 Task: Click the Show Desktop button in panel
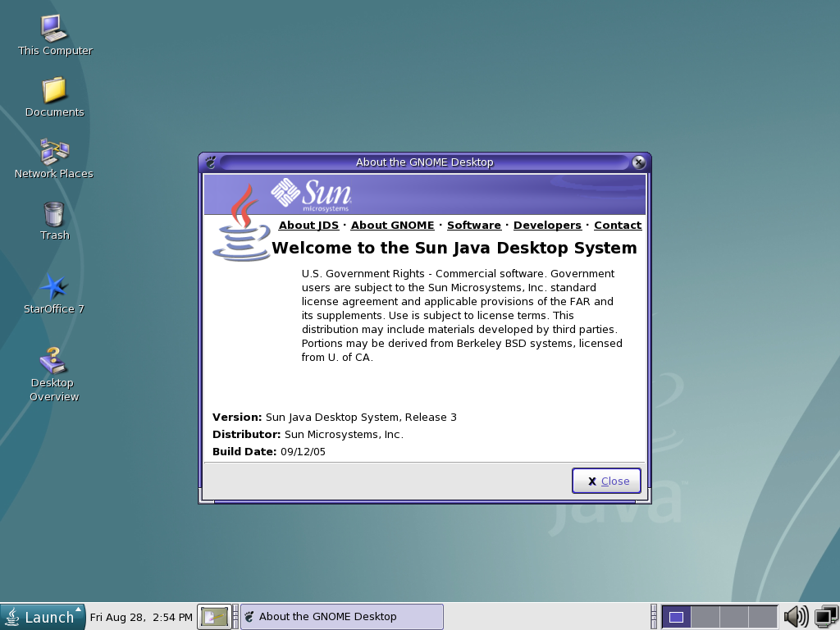coord(214,617)
